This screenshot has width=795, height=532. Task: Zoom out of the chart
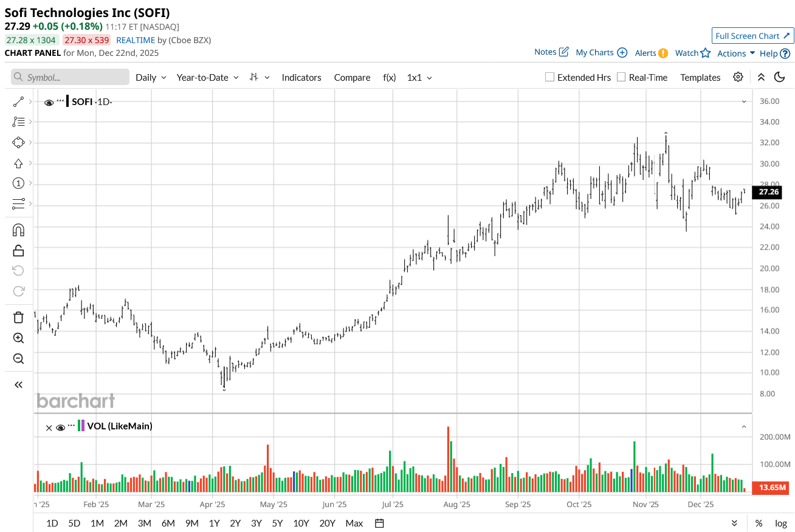click(18, 359)
